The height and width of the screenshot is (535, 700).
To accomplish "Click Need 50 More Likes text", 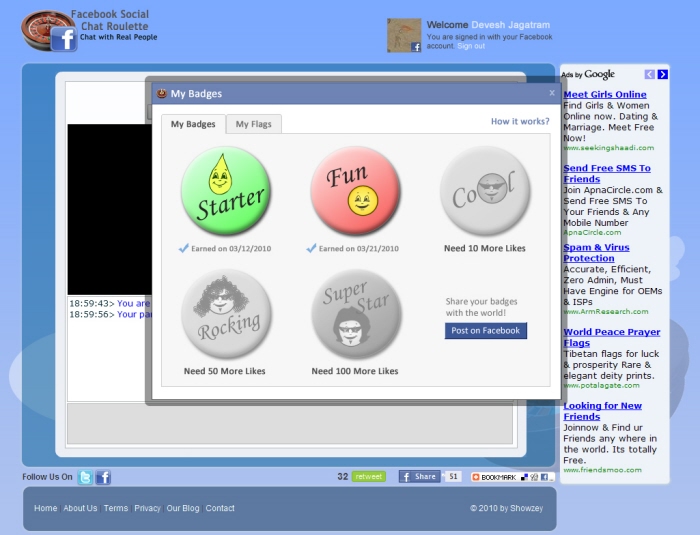I will tap(225, 371).
